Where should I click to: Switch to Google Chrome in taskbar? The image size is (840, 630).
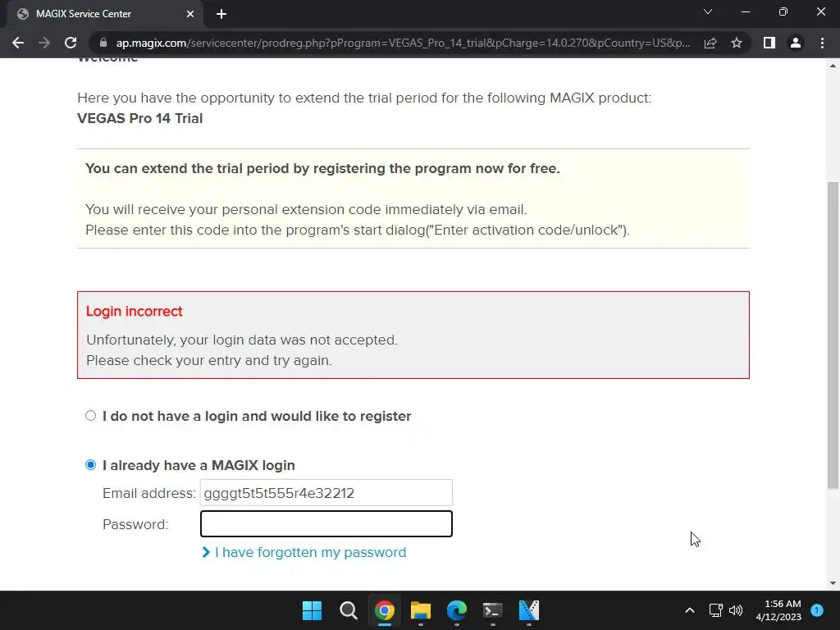[384, 610]
